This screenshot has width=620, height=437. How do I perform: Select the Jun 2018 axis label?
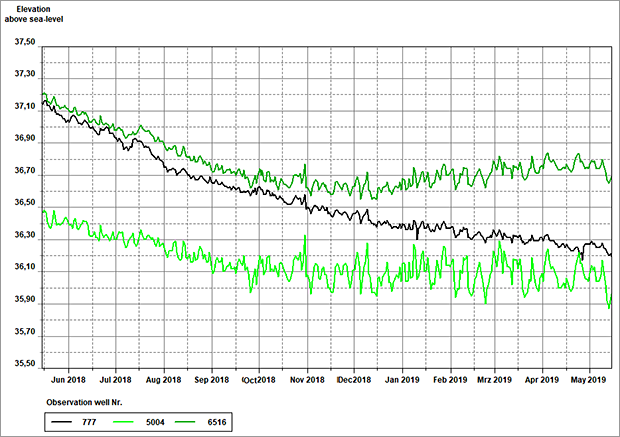(68, 380)
